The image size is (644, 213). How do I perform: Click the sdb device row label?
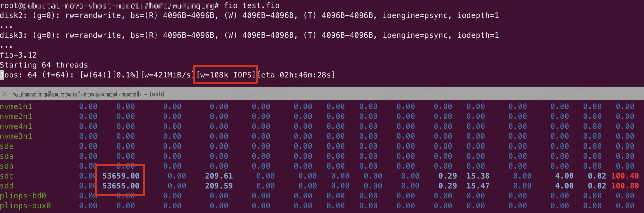(x=7, y=166)
